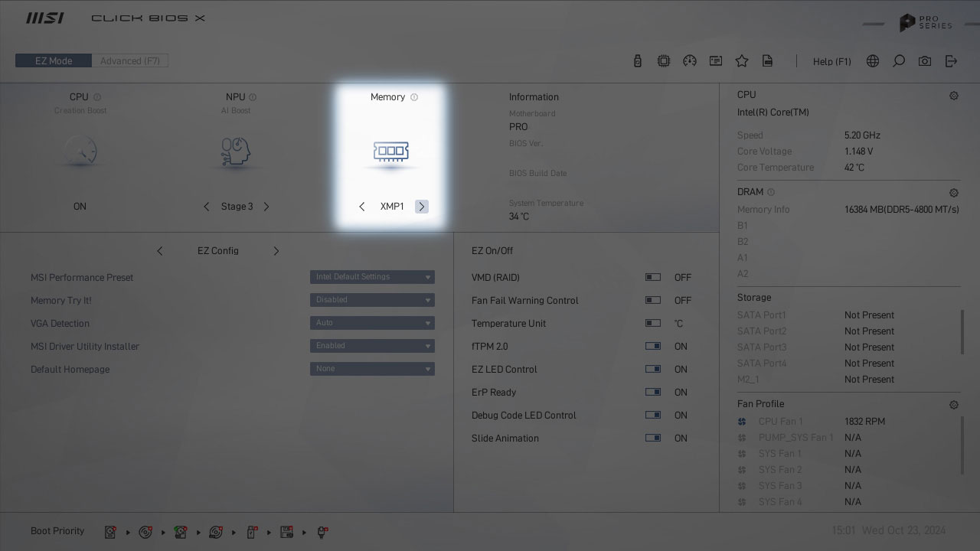Toggle VMD (RAID) switch
The image size is (980, 551).
[x=652, y=278]
